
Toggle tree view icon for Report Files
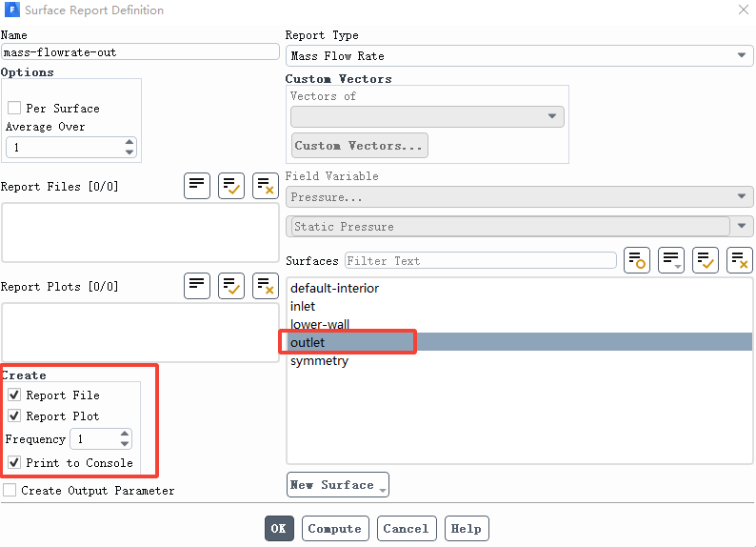197,186
